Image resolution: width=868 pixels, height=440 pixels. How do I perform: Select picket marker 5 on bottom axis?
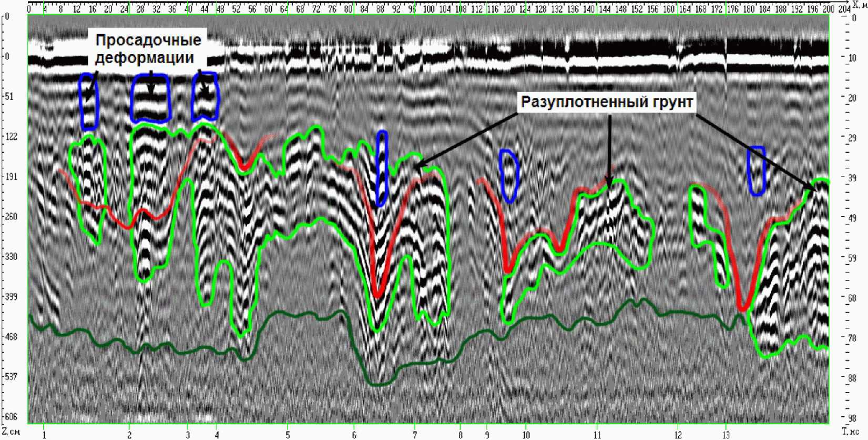[x=288, y=435]
